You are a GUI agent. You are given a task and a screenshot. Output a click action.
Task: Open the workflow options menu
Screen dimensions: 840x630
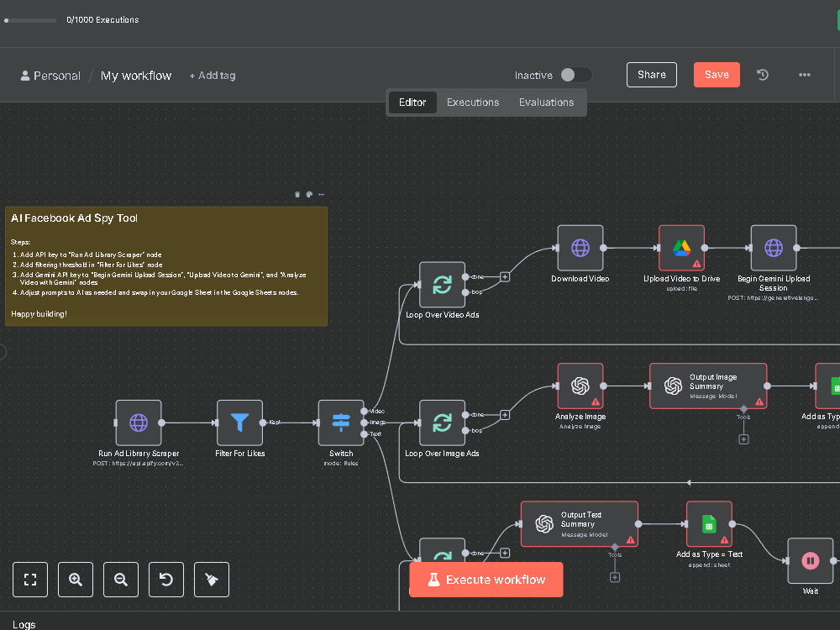pos(804,75)
